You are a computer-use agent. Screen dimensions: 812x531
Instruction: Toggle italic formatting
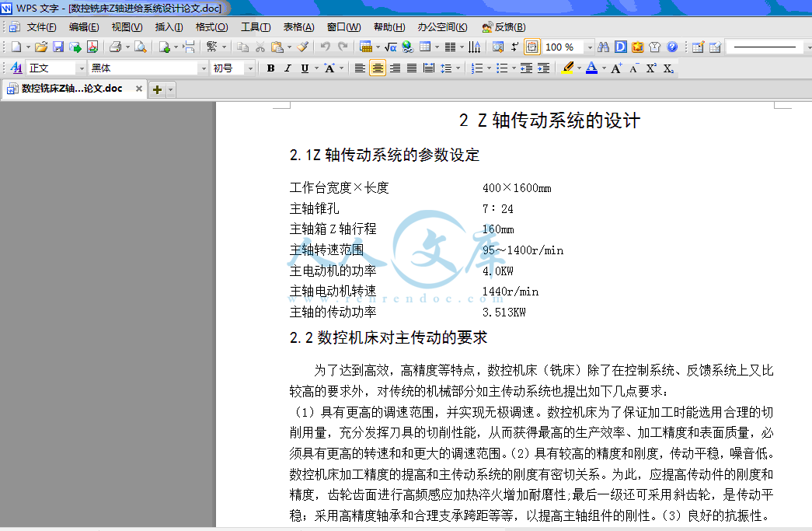pos(288,68)
